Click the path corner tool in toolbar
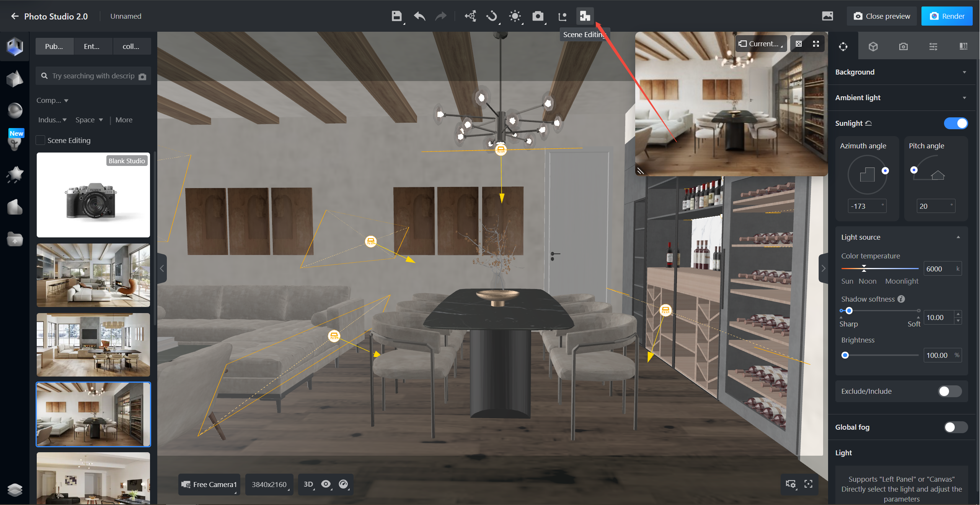 click(562, 16)
